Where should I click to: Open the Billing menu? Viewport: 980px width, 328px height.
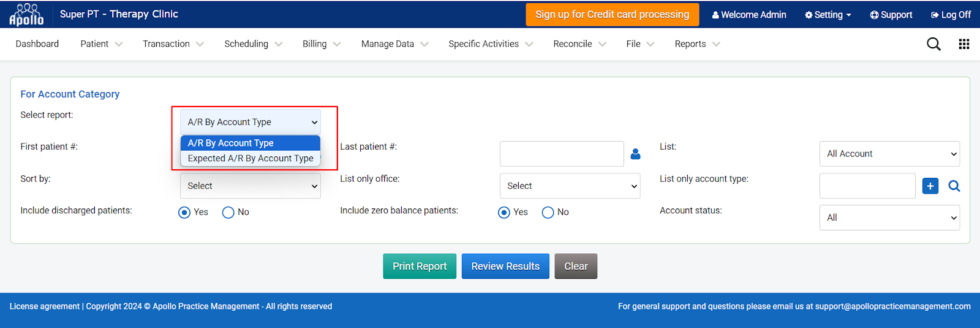coord(321,44)
